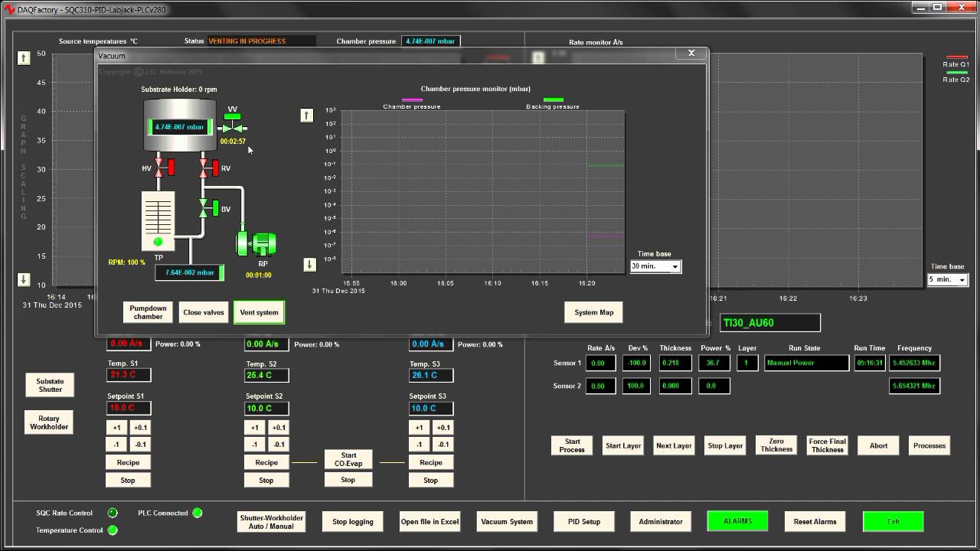Image resolution: width=980 pixels, height=551 pixels.
Task: Click source temperature graph scaling up arrow
Action: (24, 58)
